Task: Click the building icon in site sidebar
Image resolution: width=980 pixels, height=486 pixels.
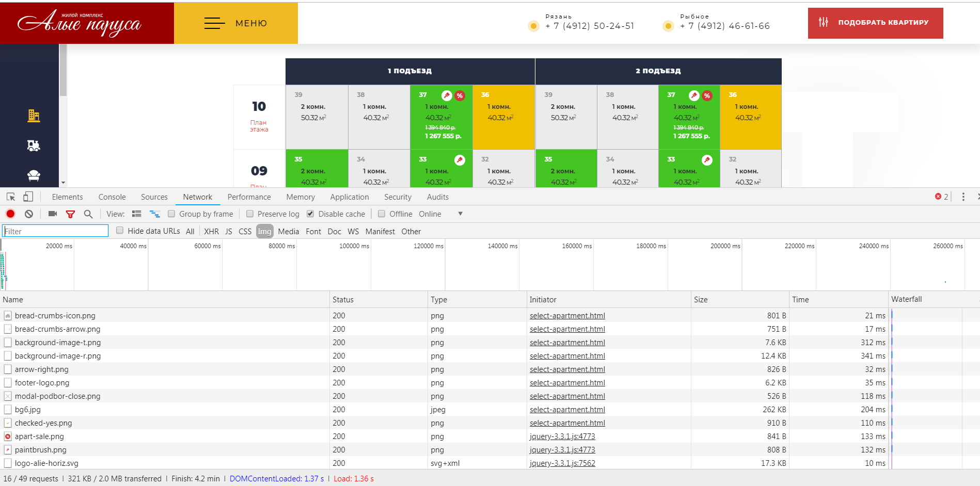Action: 34,116
